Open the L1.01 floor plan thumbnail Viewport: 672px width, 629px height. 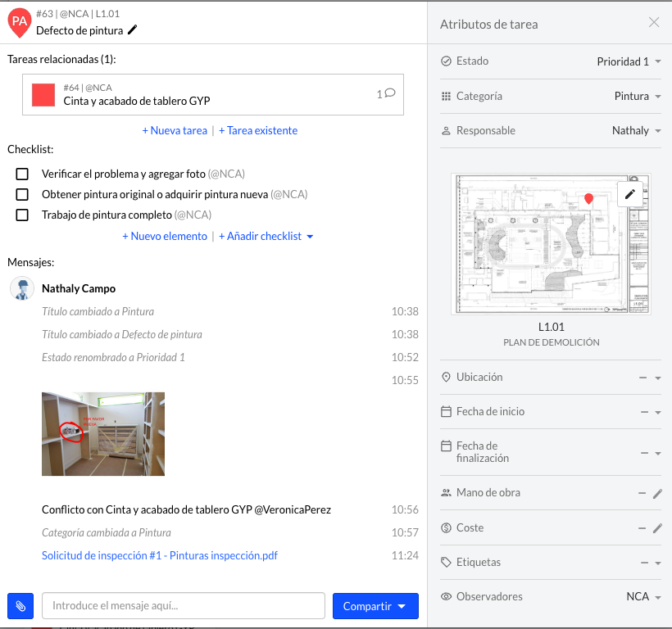click(552, 244)
